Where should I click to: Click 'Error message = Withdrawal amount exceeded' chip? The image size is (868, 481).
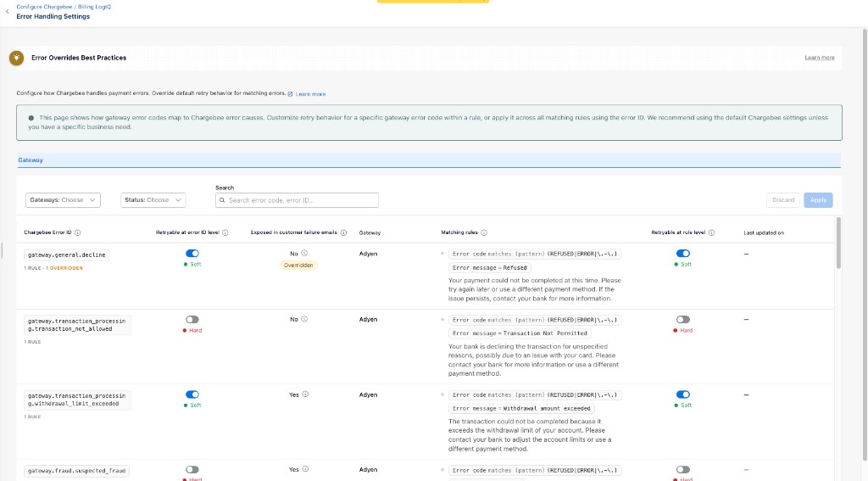tap(521, 408)
